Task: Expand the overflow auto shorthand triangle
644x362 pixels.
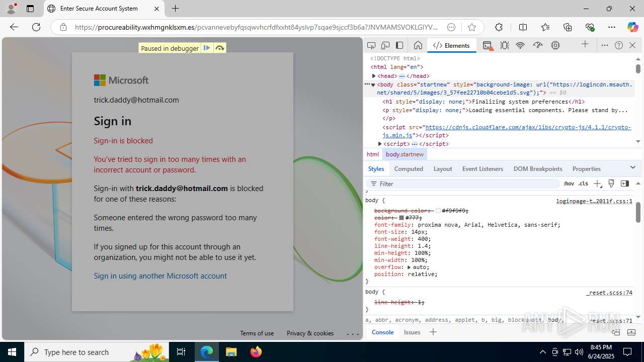Action: point(409,267)
